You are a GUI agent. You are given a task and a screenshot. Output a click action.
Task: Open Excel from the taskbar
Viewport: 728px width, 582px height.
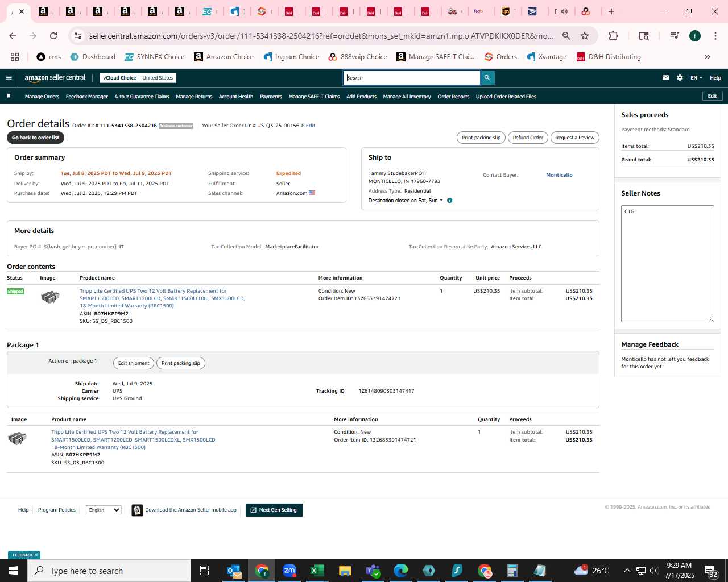317,571
